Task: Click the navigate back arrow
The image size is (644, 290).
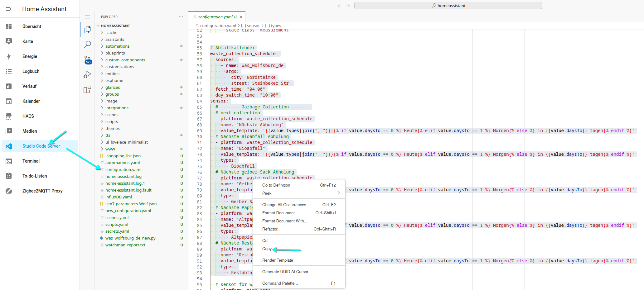Action: coord(340,6)
